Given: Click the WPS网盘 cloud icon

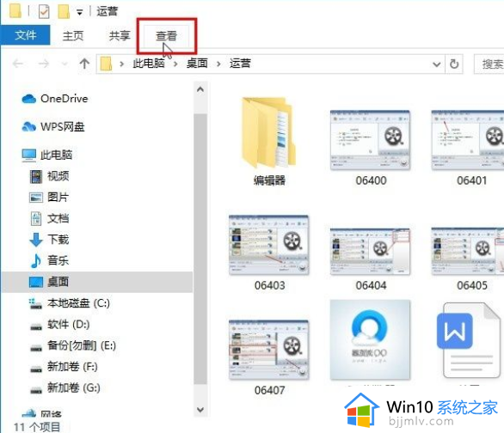Looking at the screenshot, I should [x=29, y=127].
